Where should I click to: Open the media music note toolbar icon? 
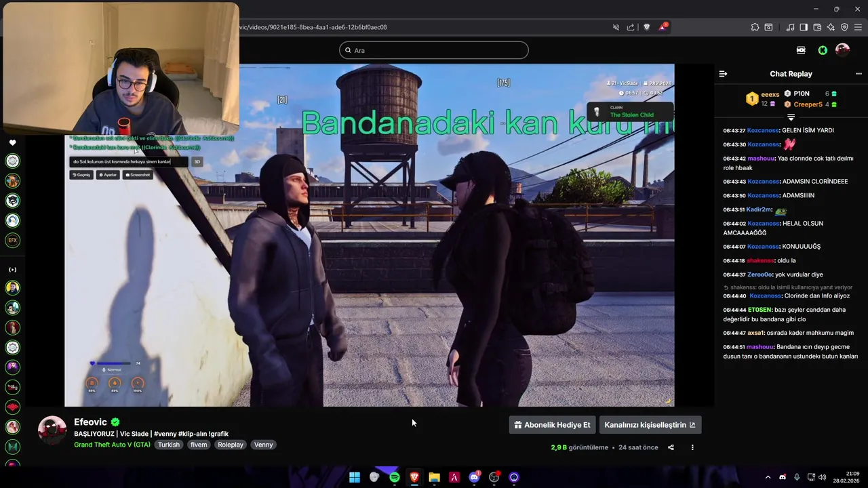[790, 27]
